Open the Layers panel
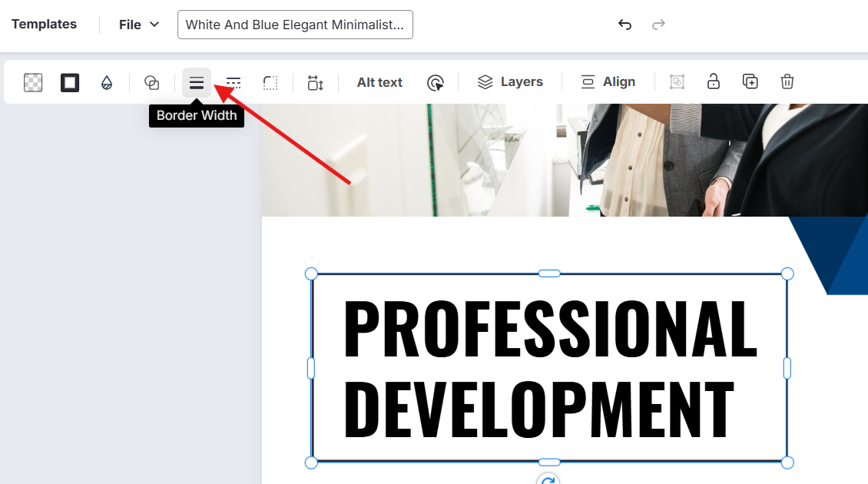The width and height of the screenshot is (868, 484). pyautogui.click(x=510, y=82)
